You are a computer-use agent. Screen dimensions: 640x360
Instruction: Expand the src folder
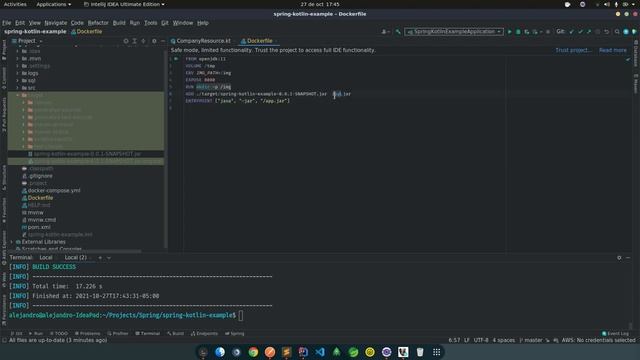tap(18, 88)
